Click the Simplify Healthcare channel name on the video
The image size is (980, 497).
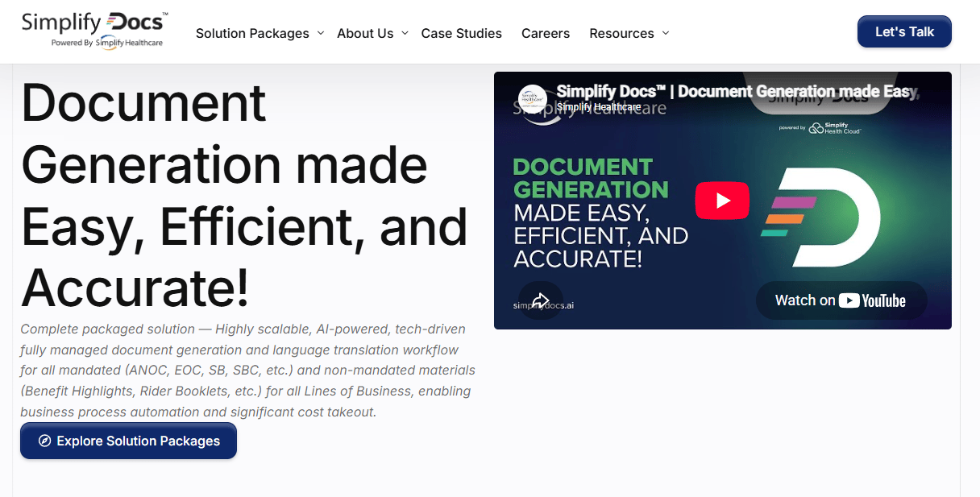[599, 107]
